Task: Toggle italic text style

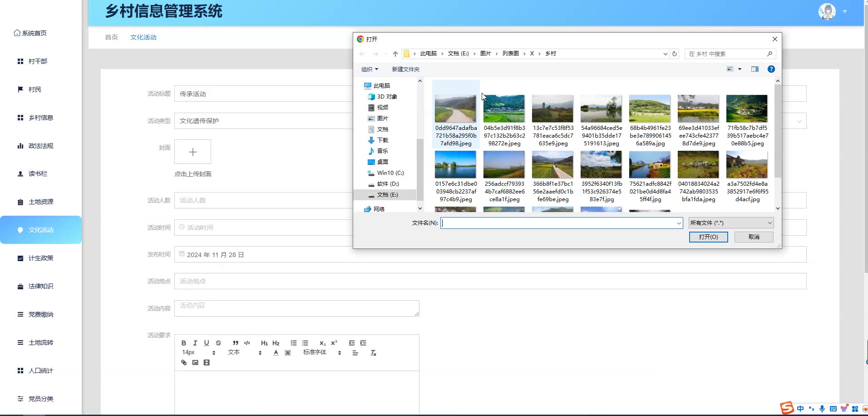Action: click(x=195, y=343)
